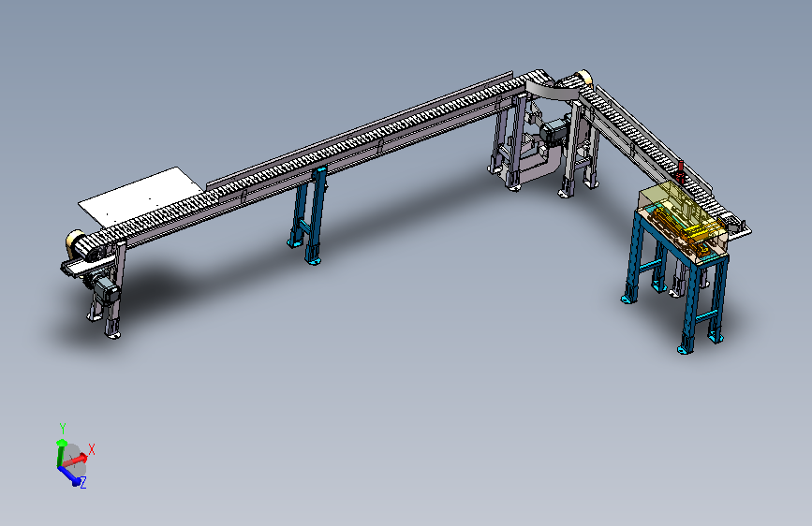
Task: Select the gear motor beneath the conveyor corner
Action: [x=554, y=130]
